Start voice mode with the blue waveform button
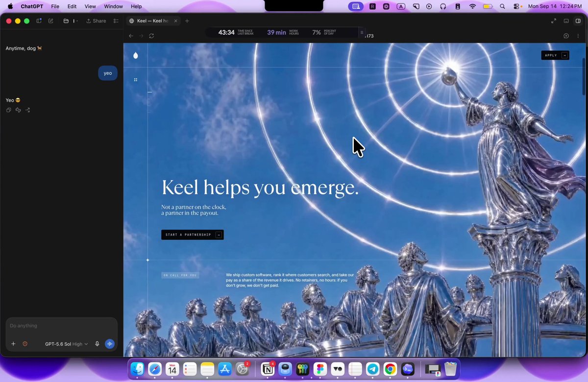Viewport: 588px width, 382px height. [109, 344]
